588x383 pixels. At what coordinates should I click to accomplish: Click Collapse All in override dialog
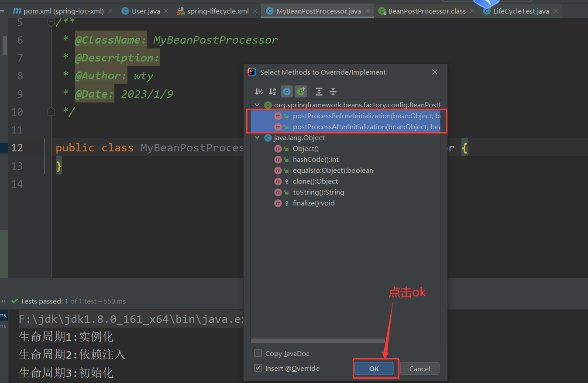point(333,92)
